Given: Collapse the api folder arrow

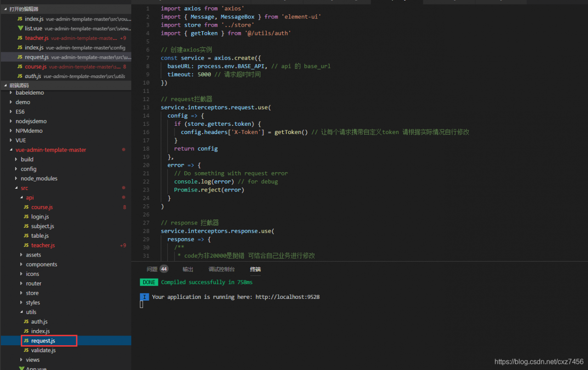Looking at the screenshot, I should pos(21,198).
